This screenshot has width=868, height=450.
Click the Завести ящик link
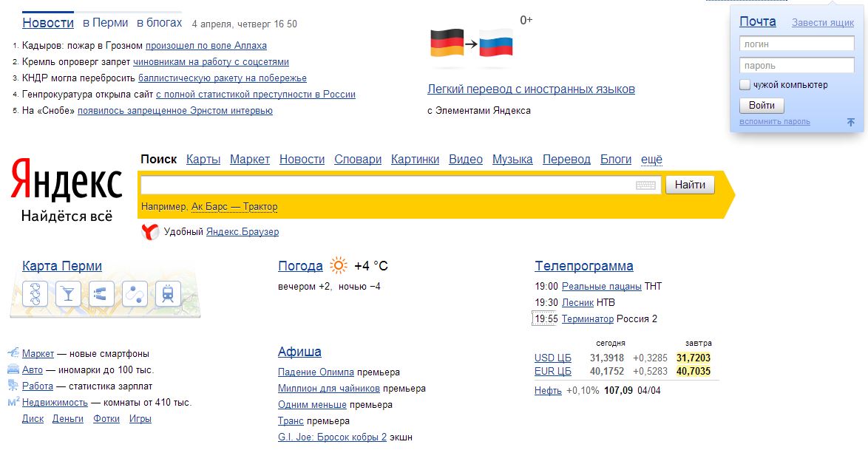click(x=823, y=23)
